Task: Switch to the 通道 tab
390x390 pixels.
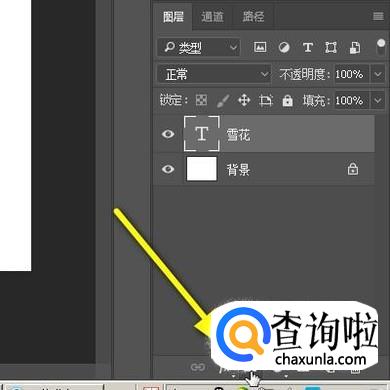Action: click(212, 17)
